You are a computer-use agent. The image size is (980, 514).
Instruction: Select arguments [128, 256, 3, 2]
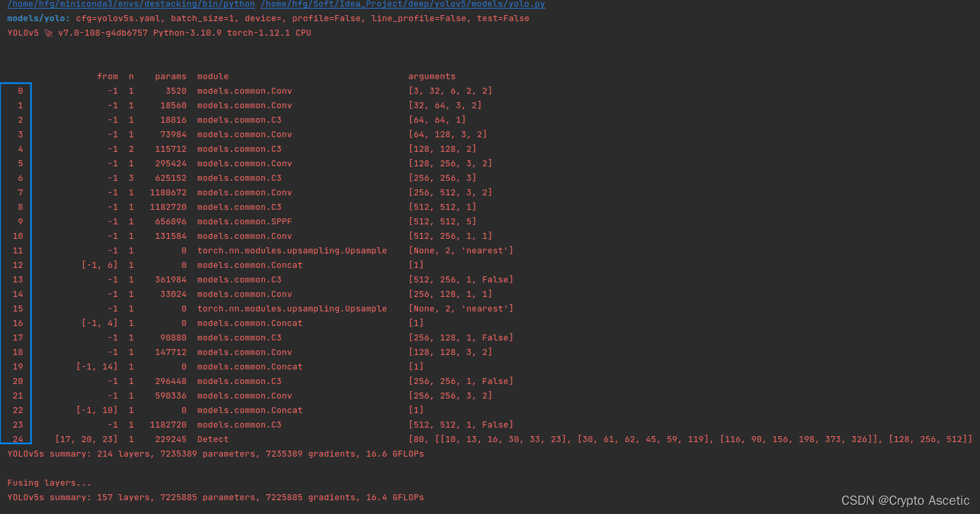450,164
